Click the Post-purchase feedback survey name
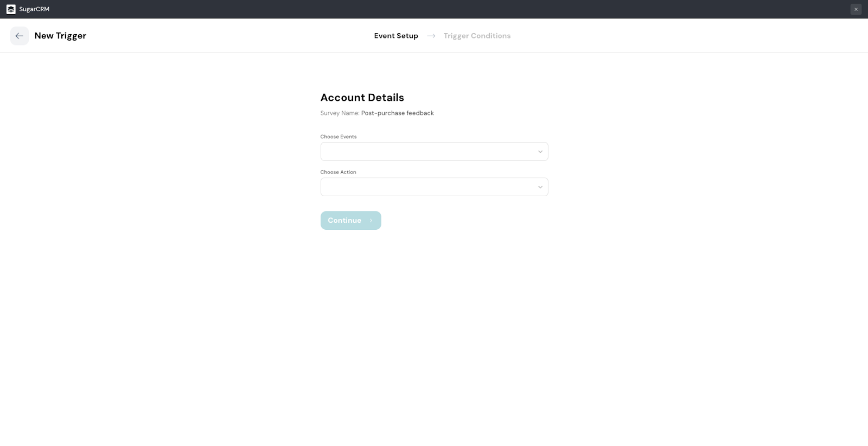The height and width of the screenshot is (446, 868). pos(397,113)
